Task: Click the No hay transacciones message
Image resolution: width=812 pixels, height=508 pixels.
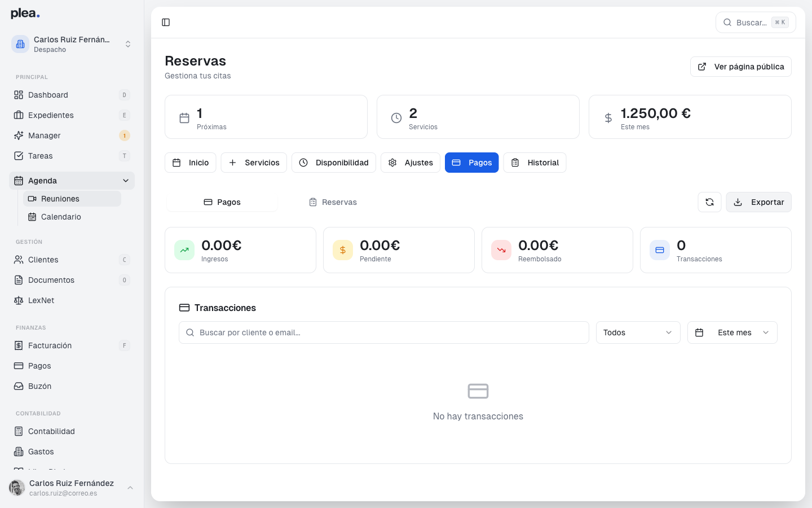Action: pyautogui.click(x=478, y=416)
